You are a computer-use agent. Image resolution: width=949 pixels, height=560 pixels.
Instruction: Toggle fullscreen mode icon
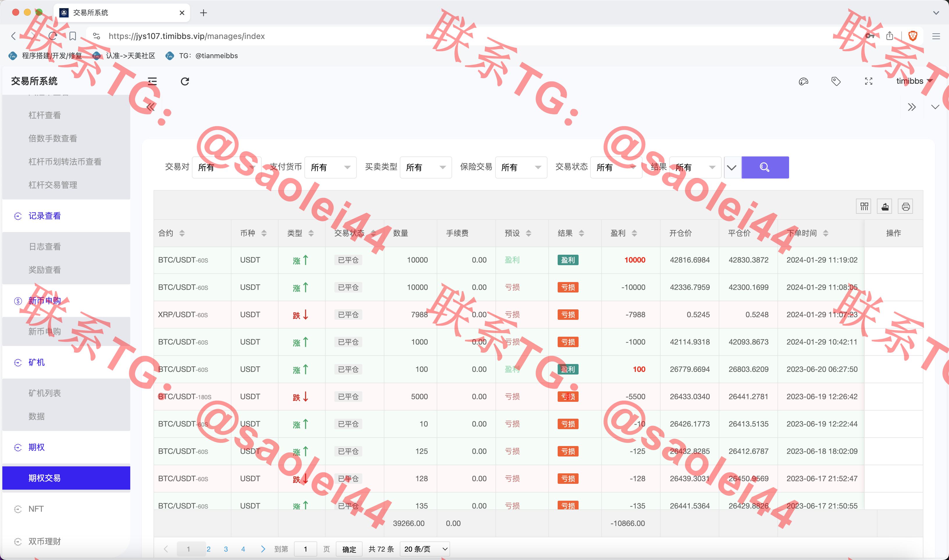869,81
